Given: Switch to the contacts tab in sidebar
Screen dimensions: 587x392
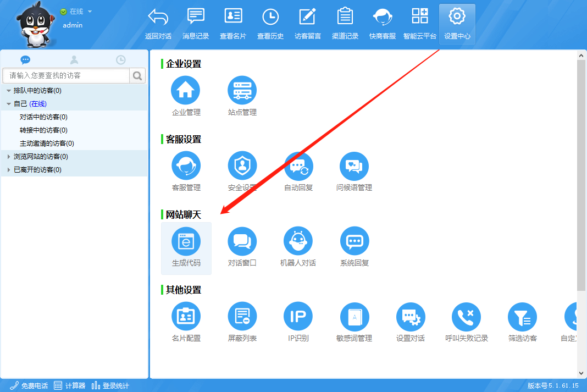Looking at the screenshot, I should 74,60.
